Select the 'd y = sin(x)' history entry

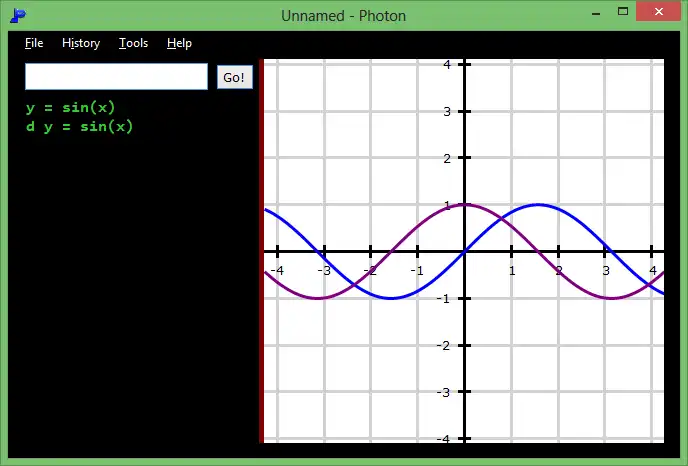pos(79,127)
